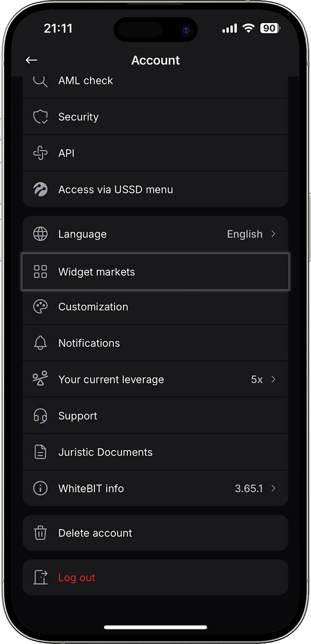The width and height of the screenshot is (311, 644).
Task: Open WhiteBIT info chevron beside 3.65.1
Action: point(273,488)
